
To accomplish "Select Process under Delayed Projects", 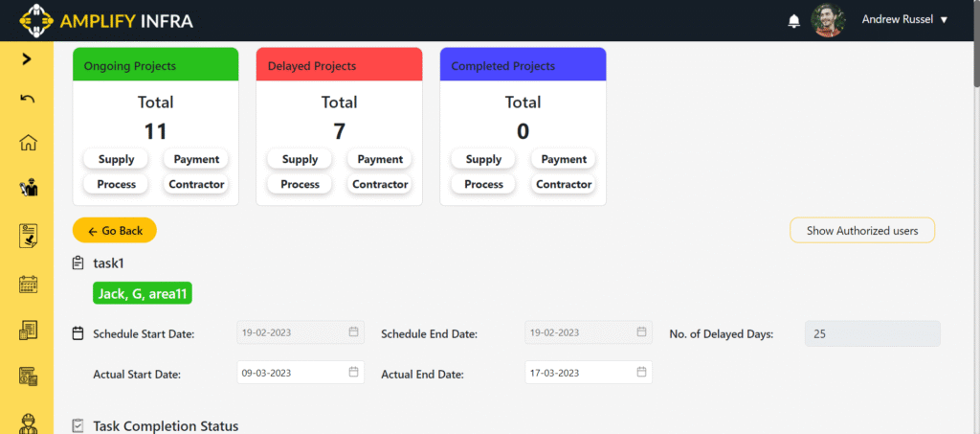I will (x=300, y=184).
